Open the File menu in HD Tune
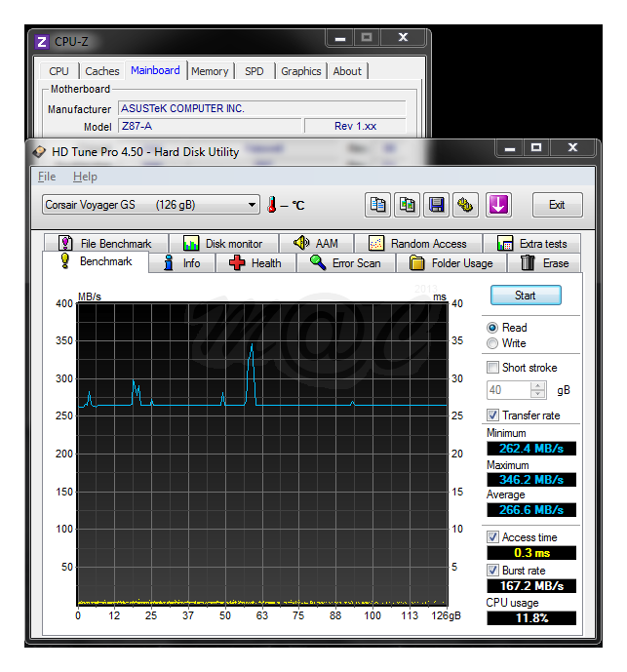627x672 pixels. point(47,177)
